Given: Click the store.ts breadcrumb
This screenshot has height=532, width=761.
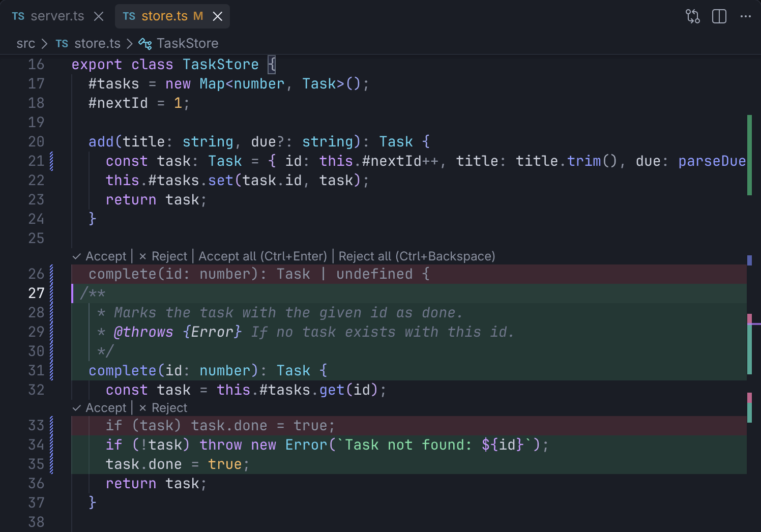Looking at the screenshot, I should tap(97, 44).
